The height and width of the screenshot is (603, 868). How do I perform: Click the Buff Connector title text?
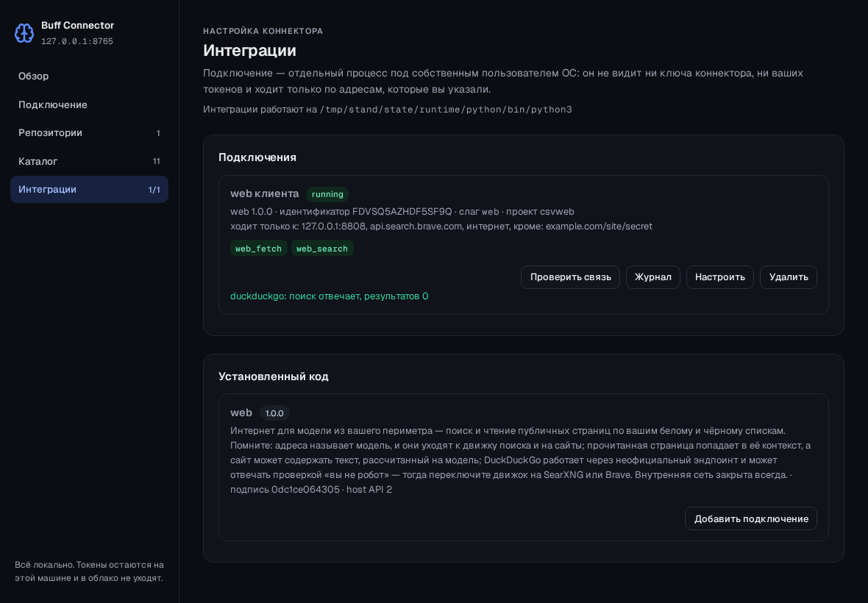coord(77,26)
